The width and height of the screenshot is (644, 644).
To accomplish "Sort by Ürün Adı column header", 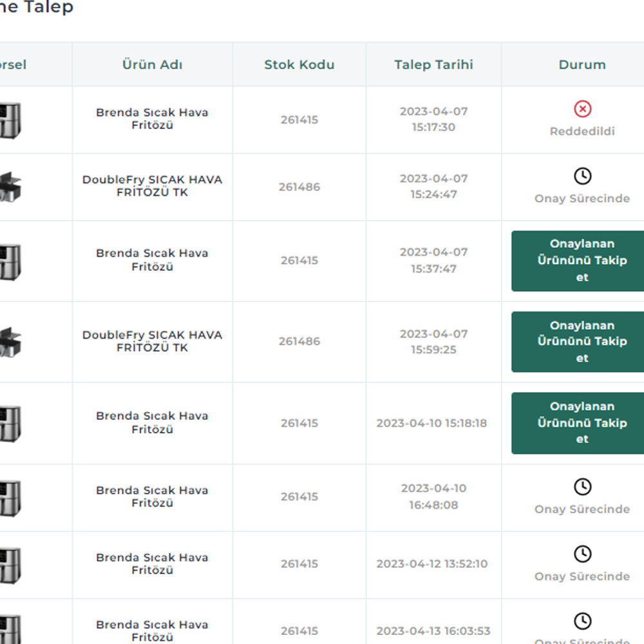I will 152,64.
